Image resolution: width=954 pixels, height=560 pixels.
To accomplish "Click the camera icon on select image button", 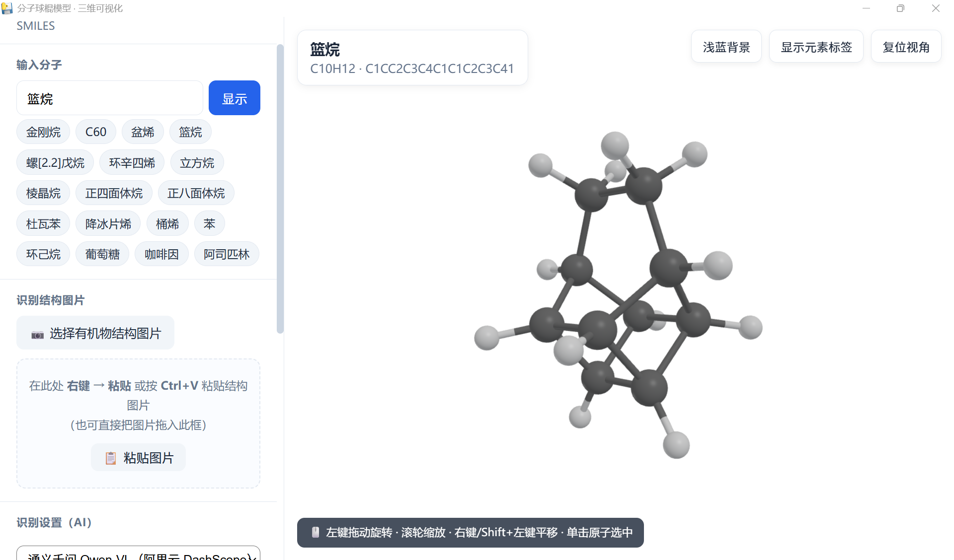I will click(37, 335).
